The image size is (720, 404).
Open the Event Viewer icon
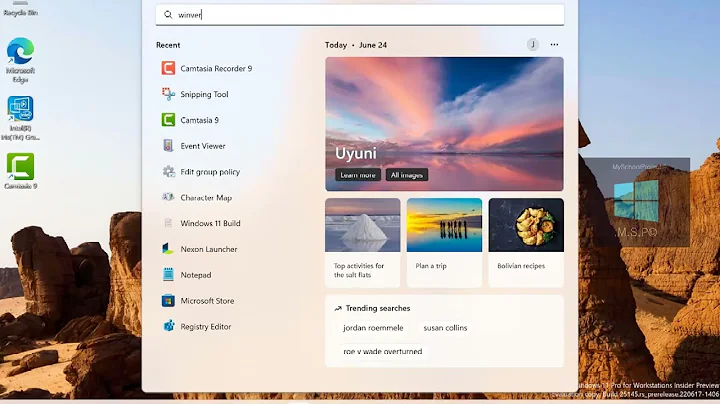(x=168, y=146)
